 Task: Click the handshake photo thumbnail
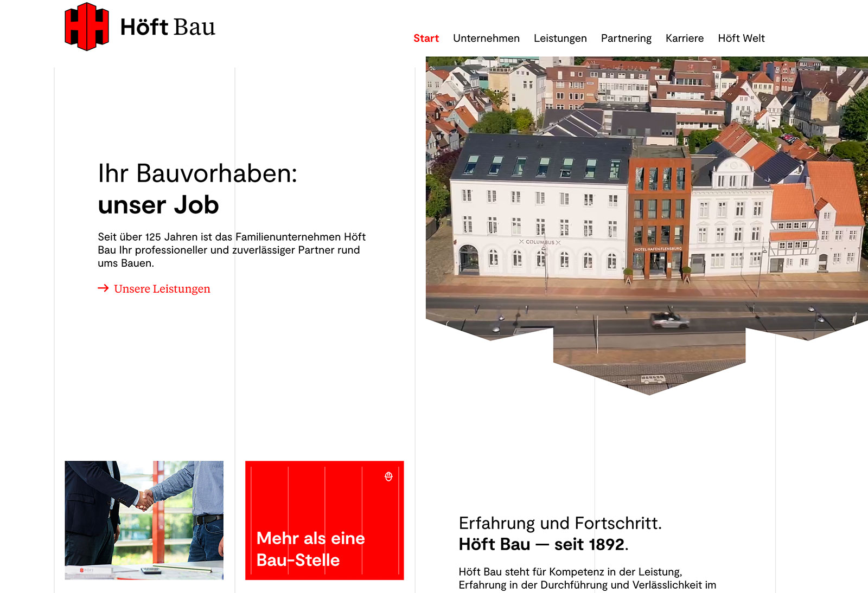pos(144,520)
